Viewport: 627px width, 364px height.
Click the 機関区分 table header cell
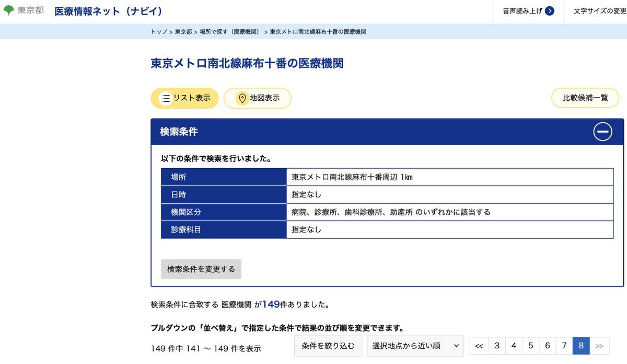(x=224, y=212)
